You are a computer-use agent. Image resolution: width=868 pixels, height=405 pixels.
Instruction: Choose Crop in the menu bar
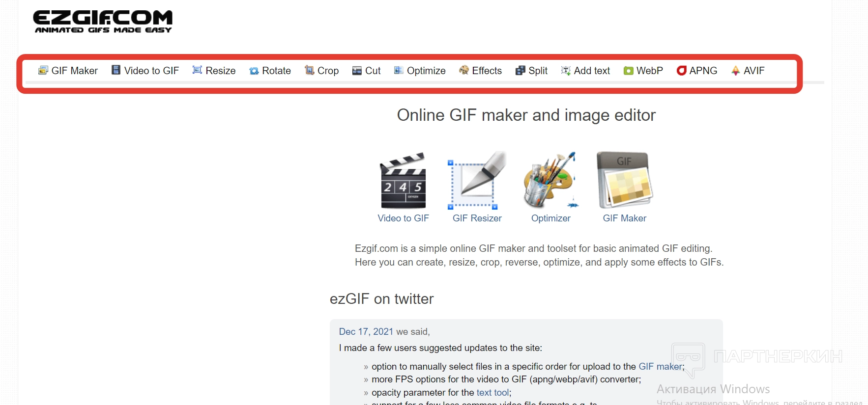(x=328, y=71)
